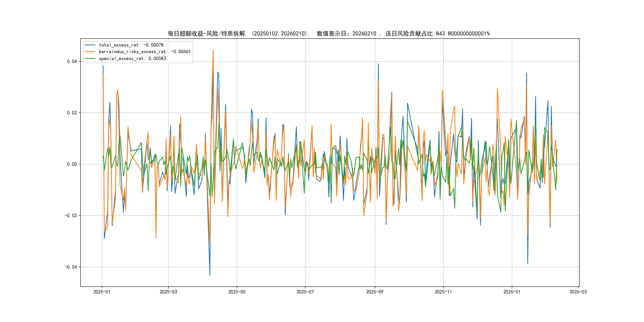Viewport: 644px width, 322px height.
Task: Click the barraindus_risky_excess_ret legend label
Action: 145,52
